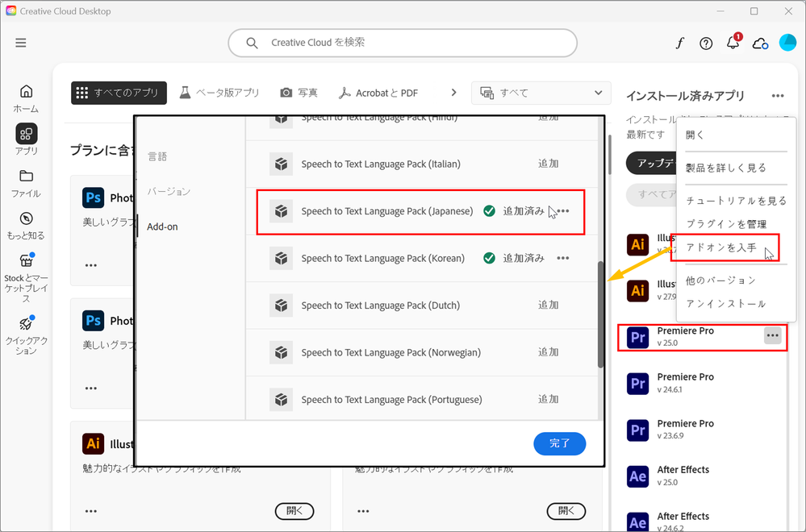Open もっと知る in the sidebar
The image size is (806, 532).
click(26, 226)
